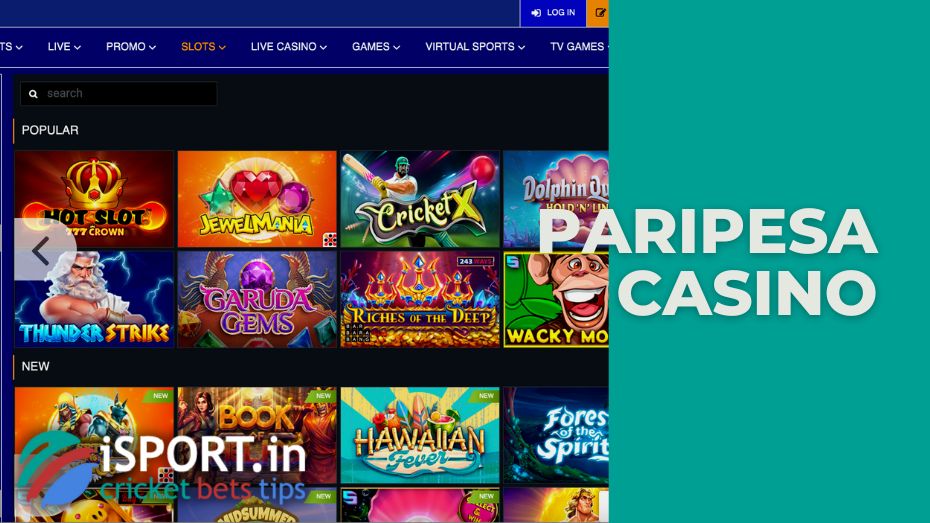
Task: Open the Cricket X game thumbnail
Action: (x=420, y=199)
